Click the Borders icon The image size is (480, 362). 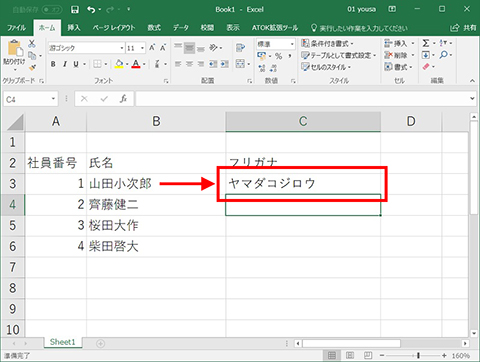pos(97,64)
